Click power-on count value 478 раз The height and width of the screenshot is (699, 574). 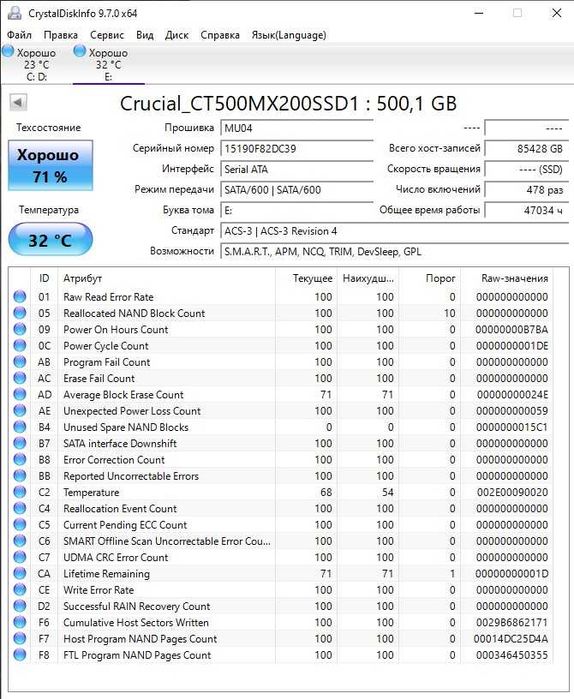click(527, 189)
